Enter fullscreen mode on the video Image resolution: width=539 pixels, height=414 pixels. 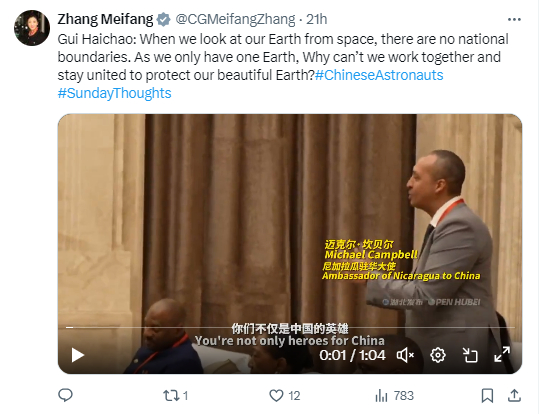pos(502,355)
